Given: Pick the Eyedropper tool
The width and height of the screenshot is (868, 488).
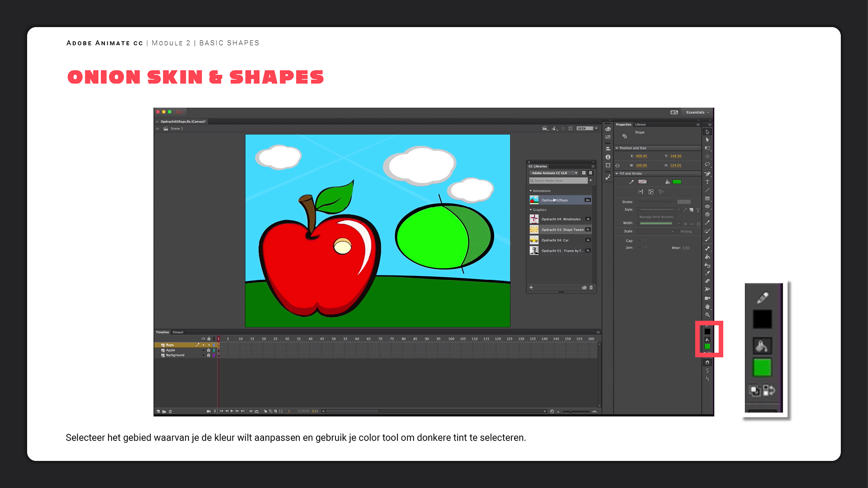Looking at the screenshot, I should tap(708, 273).
